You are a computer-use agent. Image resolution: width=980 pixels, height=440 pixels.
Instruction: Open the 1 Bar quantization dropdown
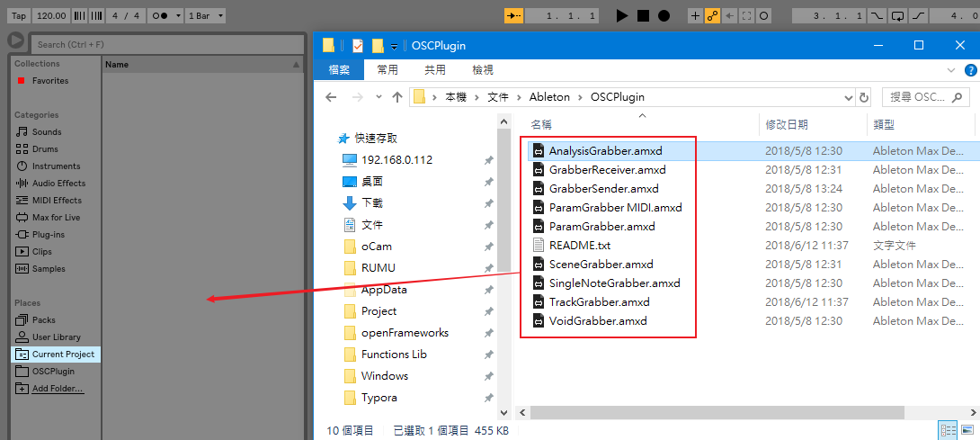(205, 15)
